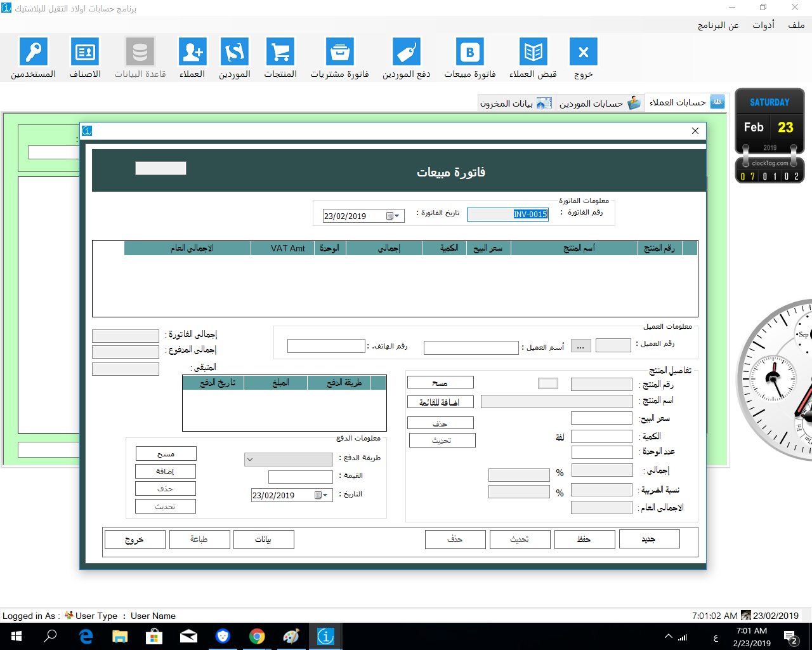
Task: Click the طباعة (Print) button
Action: (x=199, y=539)
